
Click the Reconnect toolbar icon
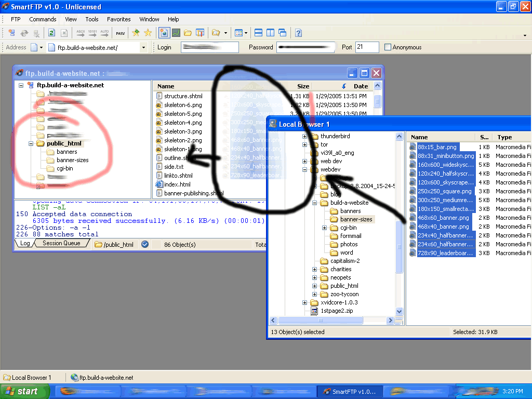click(x=24, y=33)
